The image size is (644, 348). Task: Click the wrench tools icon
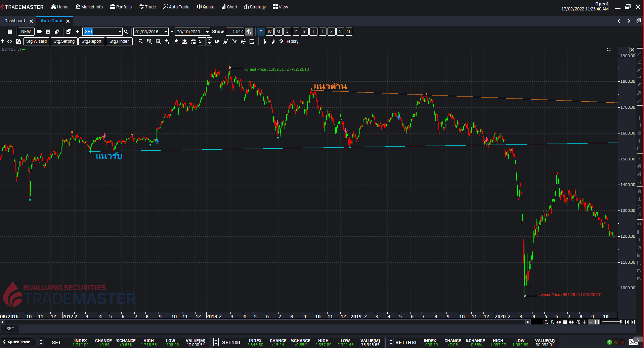pos(273,41)
